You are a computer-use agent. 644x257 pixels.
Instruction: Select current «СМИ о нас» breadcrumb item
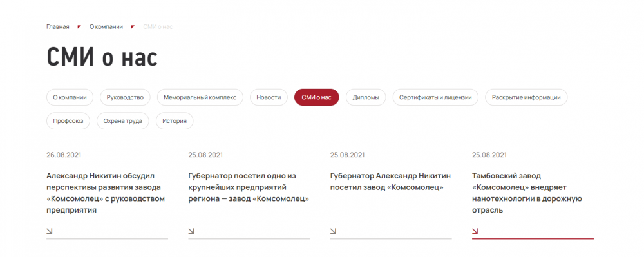click(x=158, y=27)
